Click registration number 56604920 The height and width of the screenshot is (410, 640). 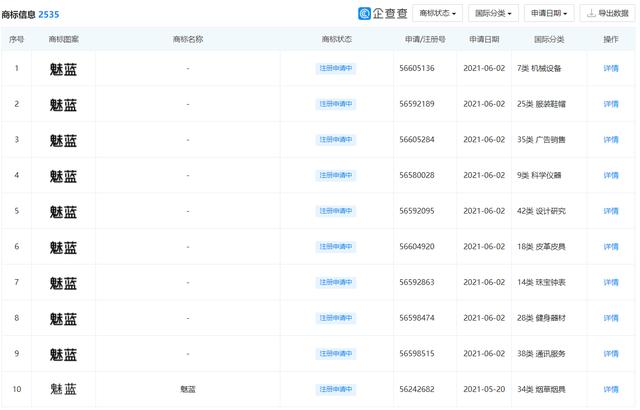[417, 246]
